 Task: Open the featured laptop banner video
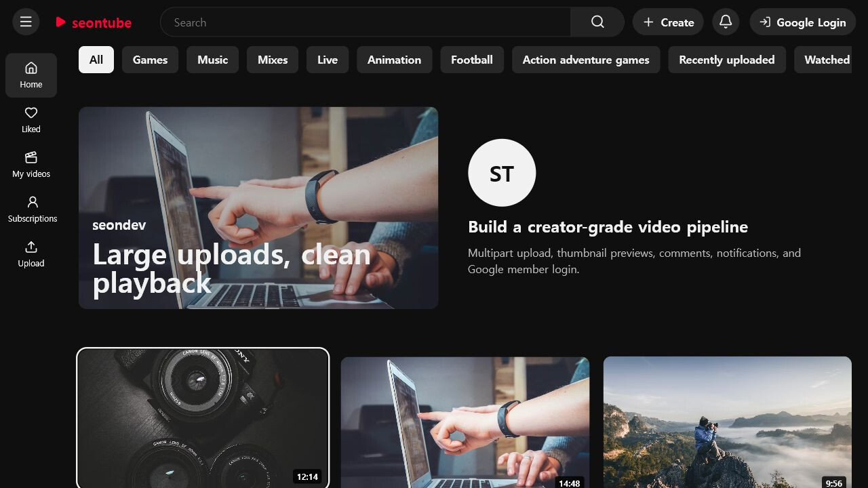click(258, 207)
